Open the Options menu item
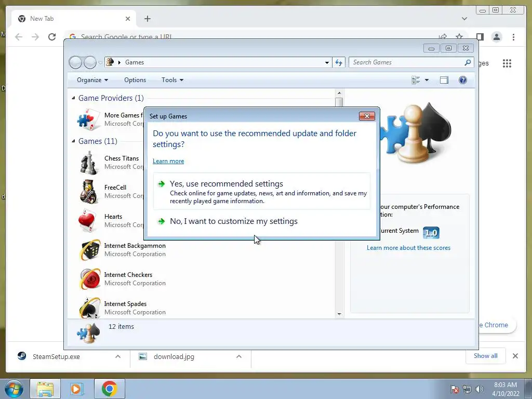532x399 pixels. [135, 80]
